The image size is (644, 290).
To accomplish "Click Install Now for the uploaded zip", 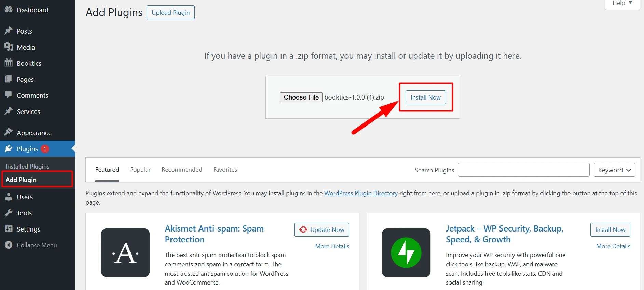I will 425,97.
